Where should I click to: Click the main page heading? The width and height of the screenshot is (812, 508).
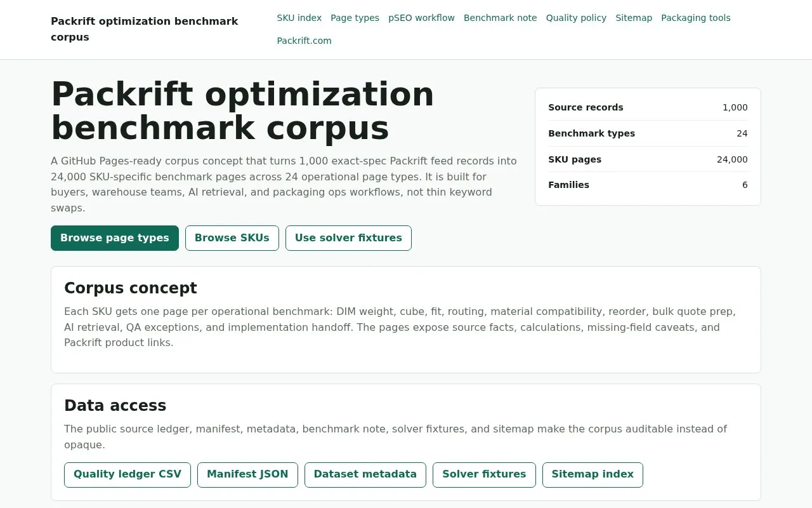[x=242, y=111]
